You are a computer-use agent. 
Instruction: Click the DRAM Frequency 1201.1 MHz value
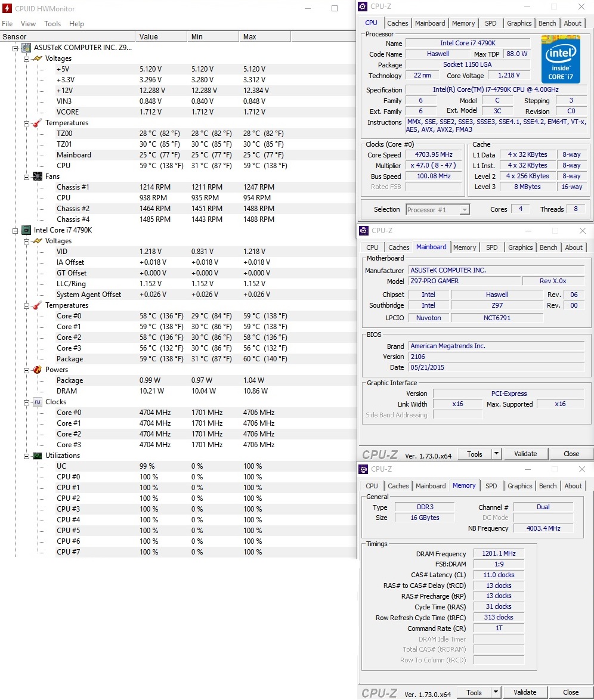[499, 553]
